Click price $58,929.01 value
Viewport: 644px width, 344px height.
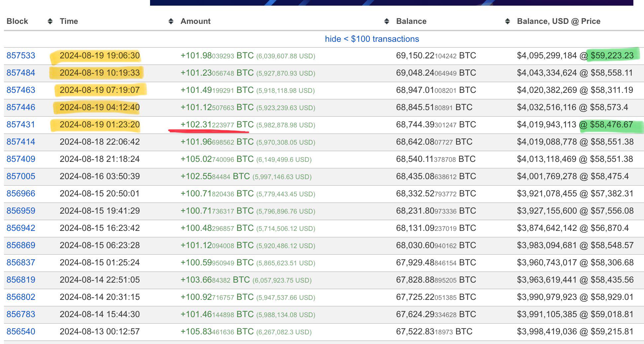pos(612,297)
